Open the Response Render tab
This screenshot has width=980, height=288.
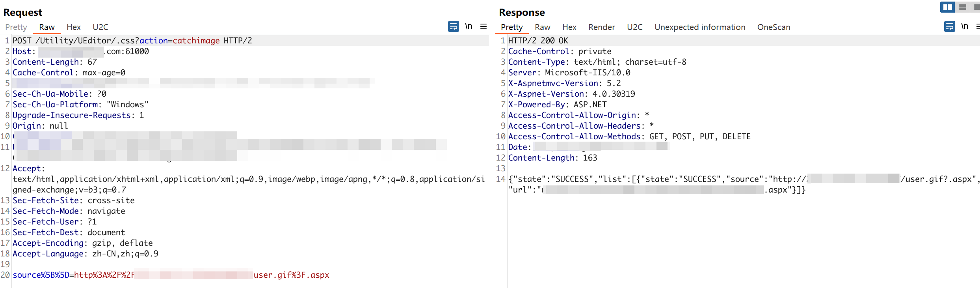[602, 27]
